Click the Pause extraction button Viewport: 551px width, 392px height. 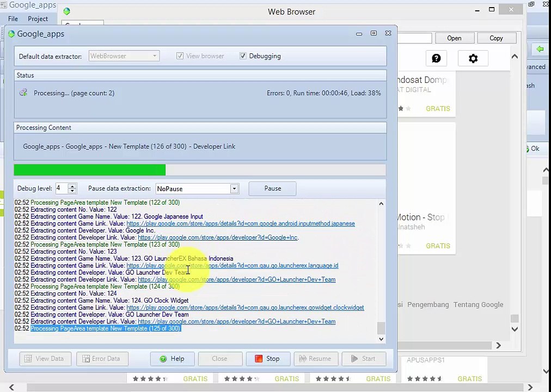(x=272, y=188)
